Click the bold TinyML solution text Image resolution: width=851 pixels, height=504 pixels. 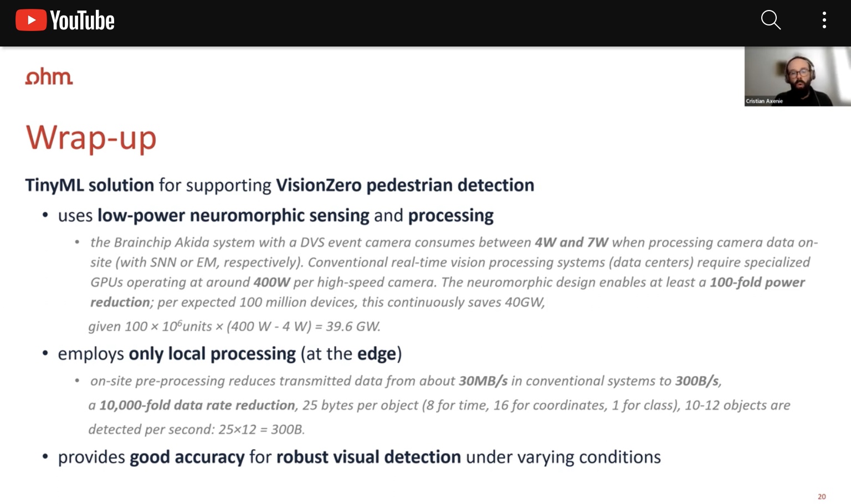point(90,185)
